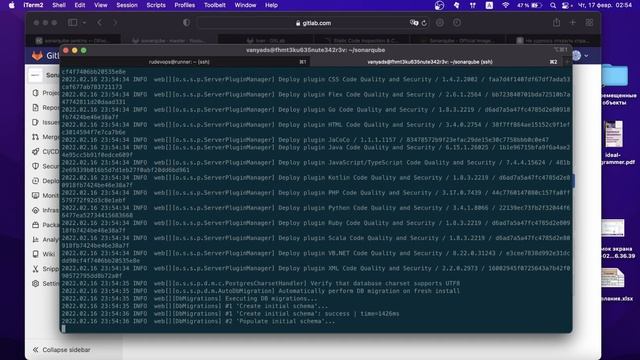This screenshot has height=360, width=640.
Task: Click the battery status indicator
Action: click(530, 5)
